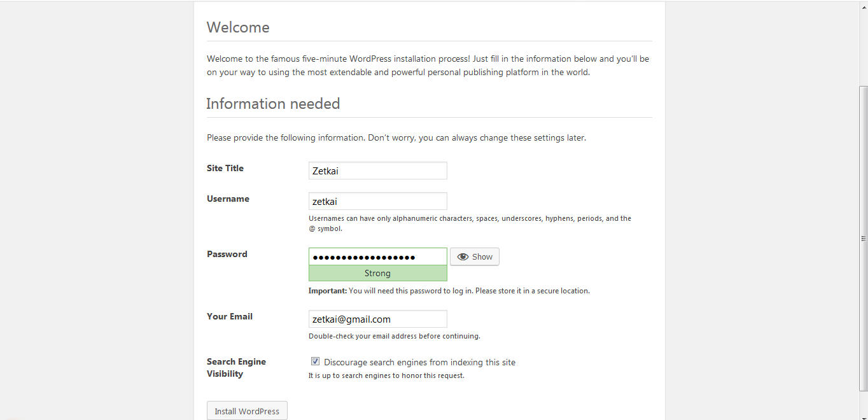
Task: Click the Site Title label
Action: pos(225,168)
